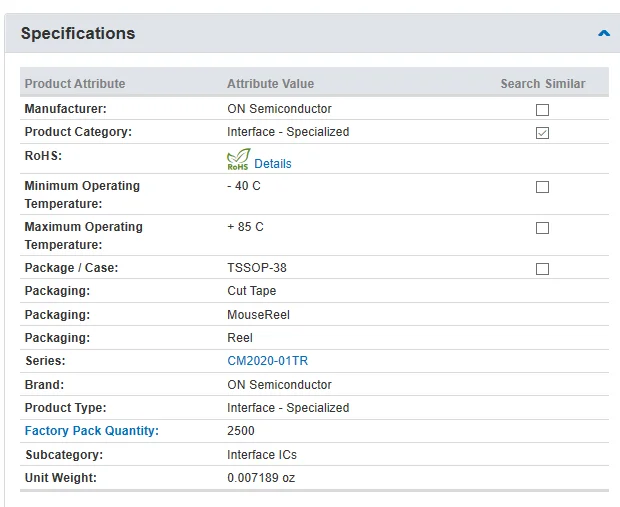620x507 pixels.
Task: Click the Product Attribute column header
Action: pos(75,84)
